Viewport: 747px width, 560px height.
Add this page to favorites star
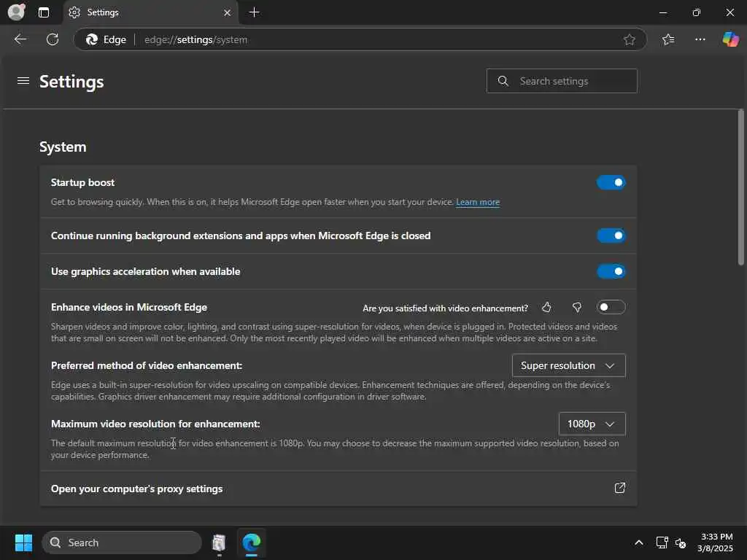(630, 39)
